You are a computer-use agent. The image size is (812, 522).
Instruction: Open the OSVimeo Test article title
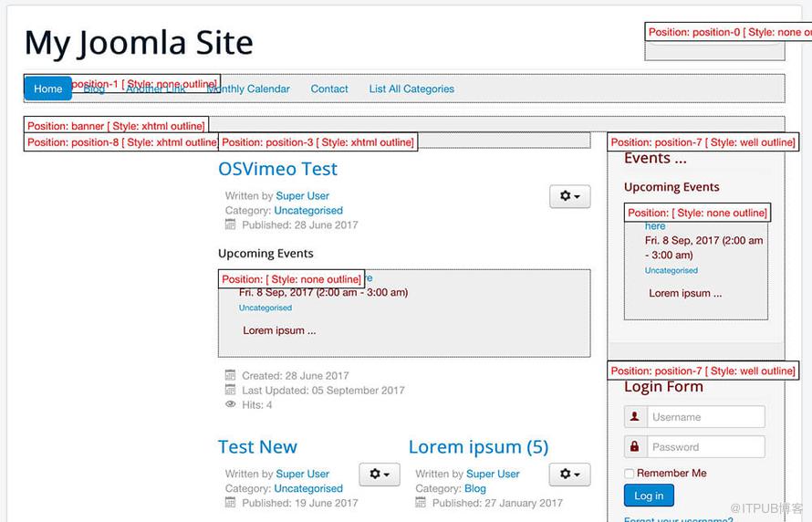[x=277, y=169]
